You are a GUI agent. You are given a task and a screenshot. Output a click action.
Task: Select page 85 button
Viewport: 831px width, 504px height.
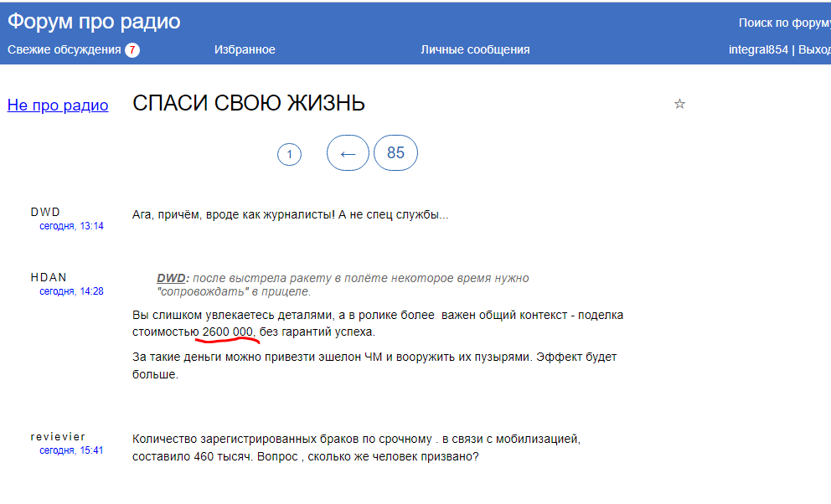395,153
